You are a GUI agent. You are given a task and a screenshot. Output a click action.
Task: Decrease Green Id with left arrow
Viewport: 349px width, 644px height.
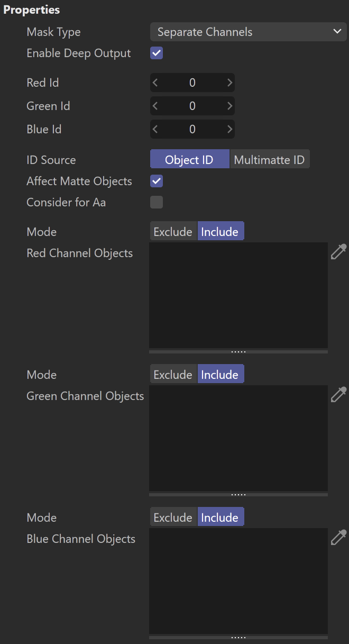[155, 106]
